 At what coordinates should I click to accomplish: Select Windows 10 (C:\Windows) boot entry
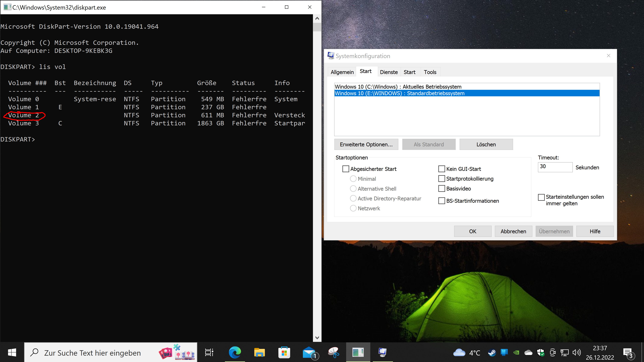pos(398,87)
